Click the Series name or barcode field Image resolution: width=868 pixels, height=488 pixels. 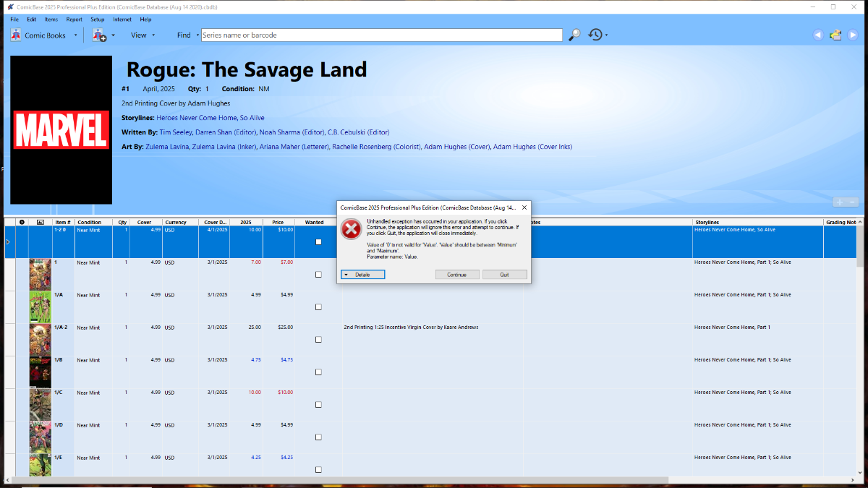(x=382, y=35)
